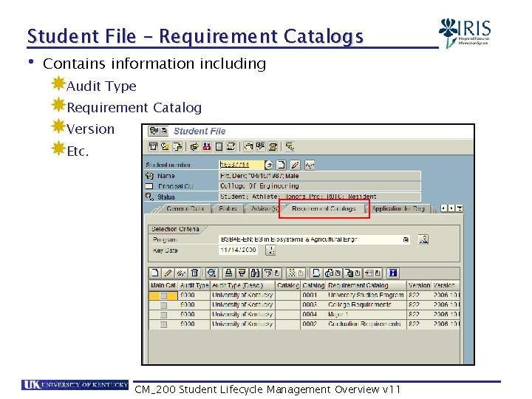Click the print icon in catalog toolbar
Image resolution: width=532 pixels, height=399 pixels.
[x=316, y=273]
